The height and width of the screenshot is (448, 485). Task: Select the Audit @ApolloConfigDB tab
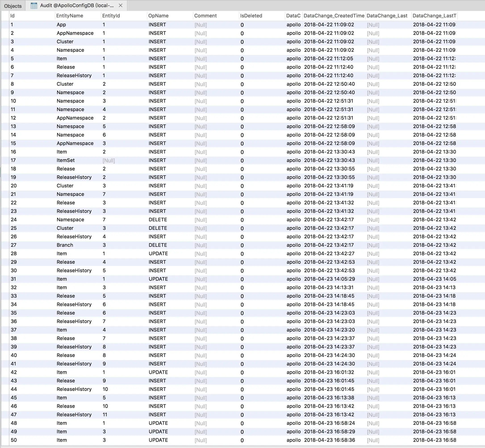click(x=77, y=6)
